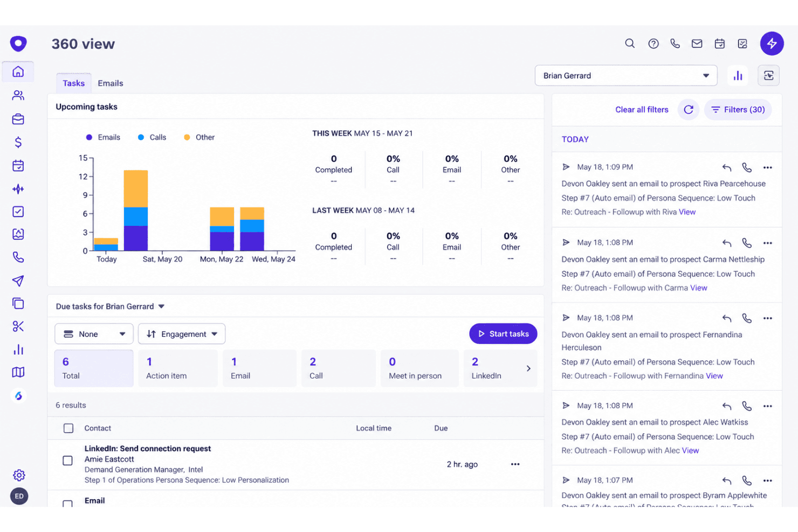Click the purple lightning bolt button

[x=772, y=44]
